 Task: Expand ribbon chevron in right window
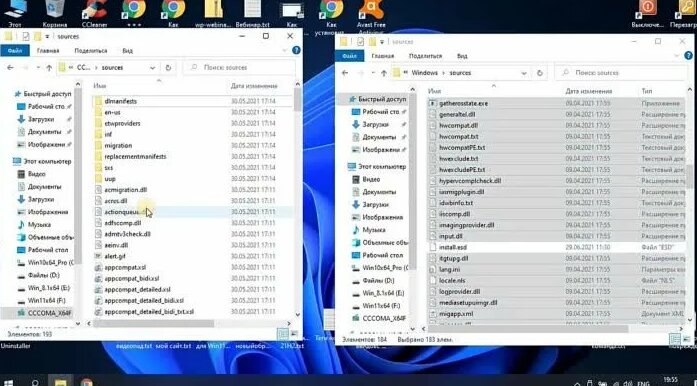point(677,56)
